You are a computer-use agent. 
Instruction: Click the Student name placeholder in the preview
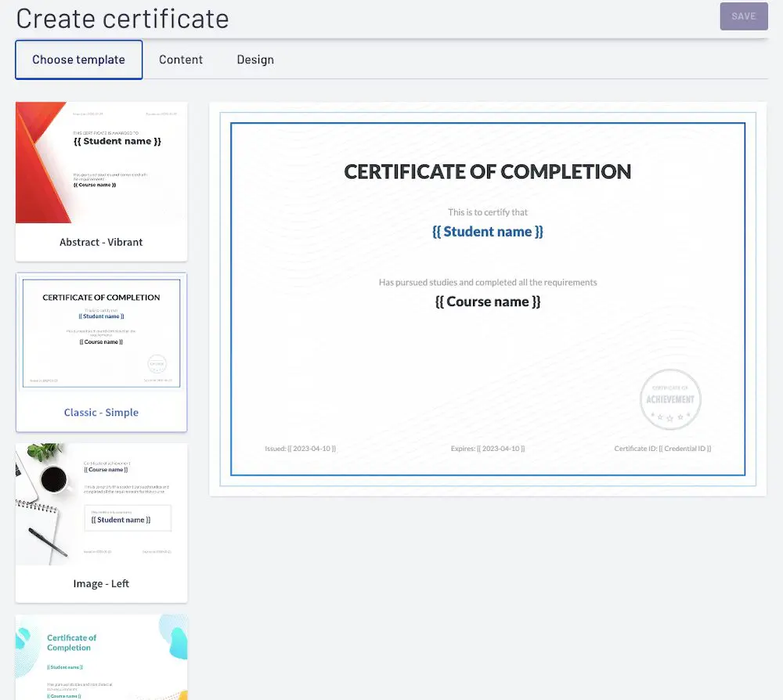487,232
